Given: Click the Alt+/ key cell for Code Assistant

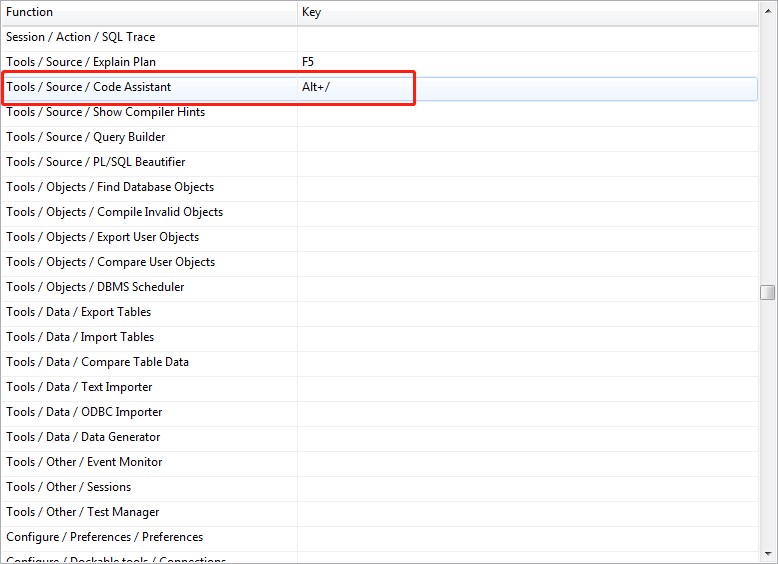Looking at the screenshot, I should [528, 87].
